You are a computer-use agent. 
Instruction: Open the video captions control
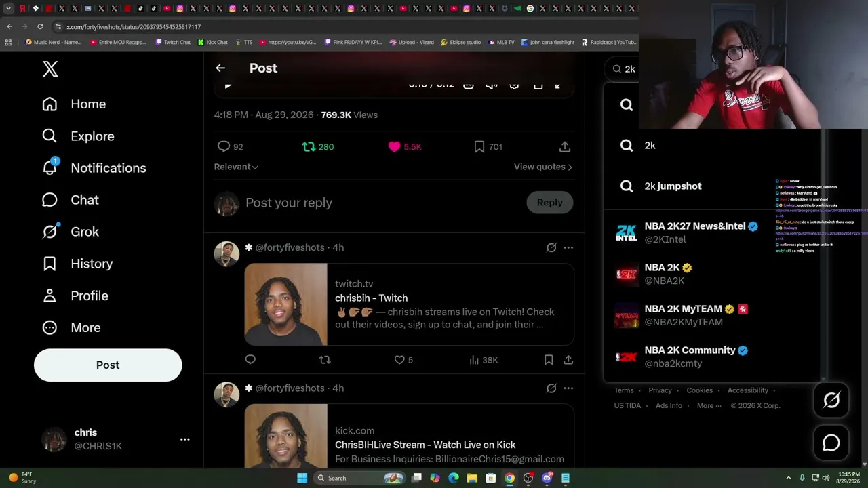coord(469,85)
